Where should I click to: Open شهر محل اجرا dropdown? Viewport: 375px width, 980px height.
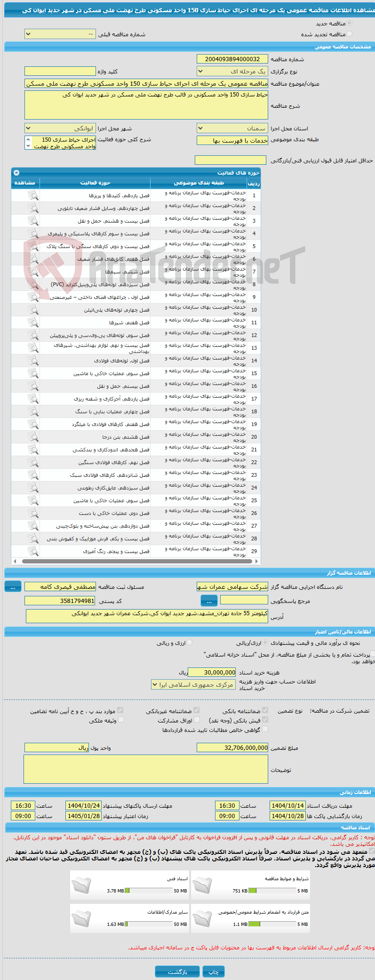60,129
